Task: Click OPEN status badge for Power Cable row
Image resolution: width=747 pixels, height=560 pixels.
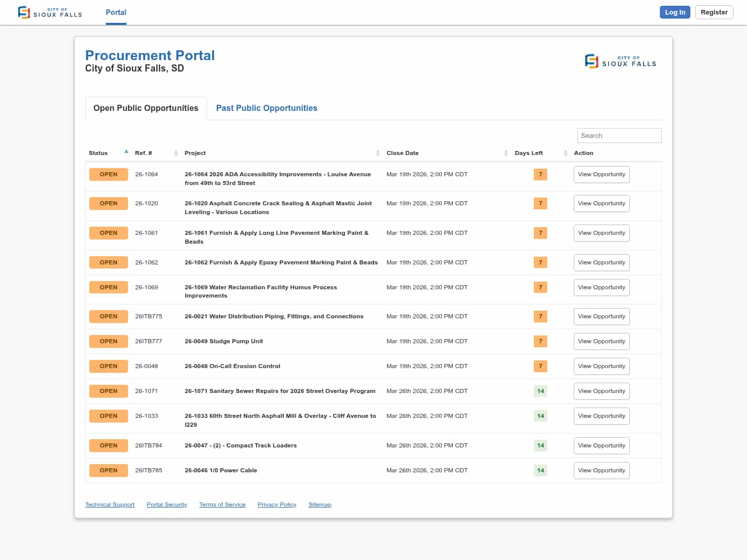Action: [x=108, y=471]
